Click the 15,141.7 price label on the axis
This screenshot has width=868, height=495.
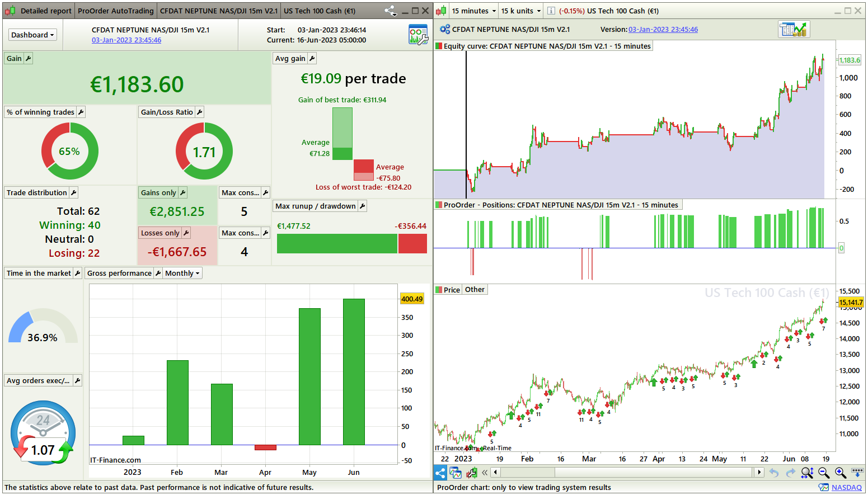click(x=851, y=303)
